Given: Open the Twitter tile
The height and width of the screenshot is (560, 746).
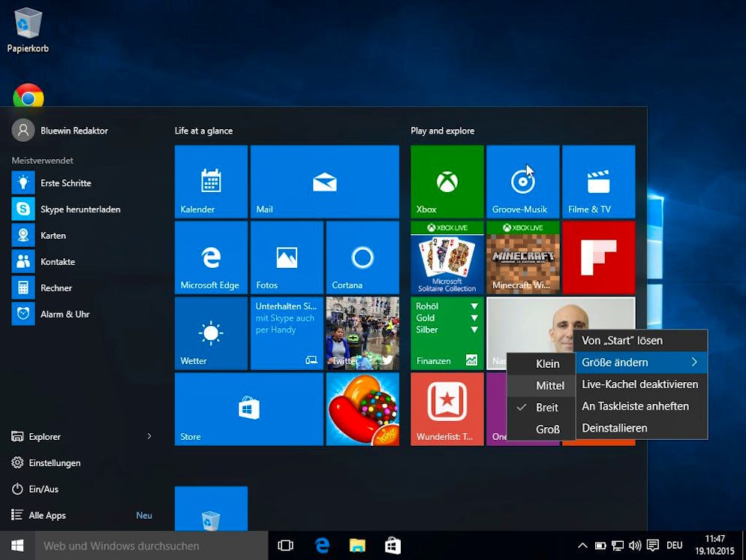Looking at the screenshot, I should point(362,333).
